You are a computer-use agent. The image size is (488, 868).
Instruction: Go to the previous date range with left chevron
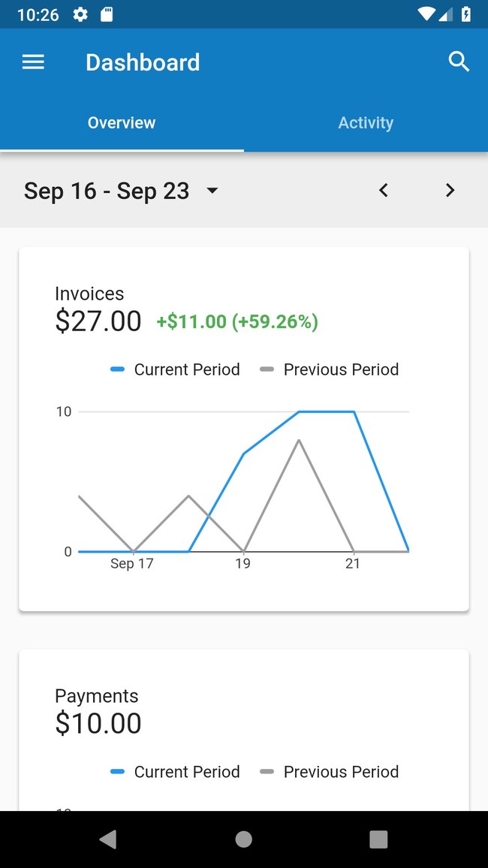[383, 190]
